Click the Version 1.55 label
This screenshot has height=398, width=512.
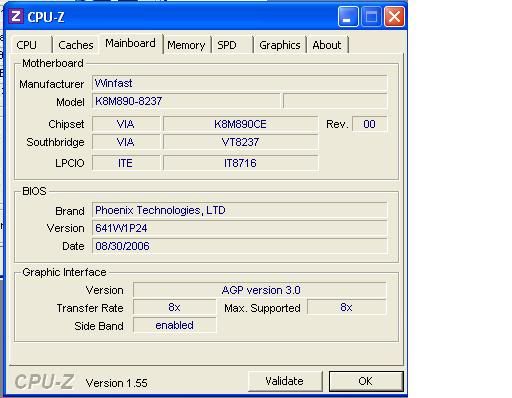tap(117, 383)
